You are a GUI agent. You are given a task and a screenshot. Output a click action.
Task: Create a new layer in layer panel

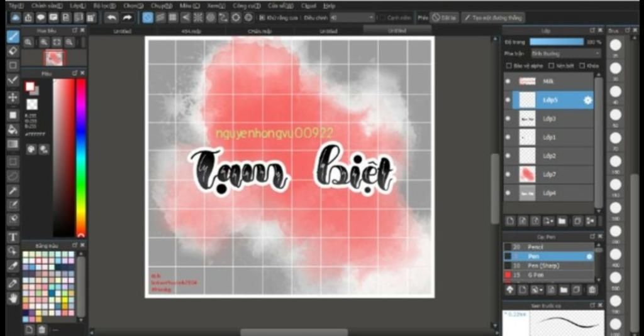pos(510,221)
